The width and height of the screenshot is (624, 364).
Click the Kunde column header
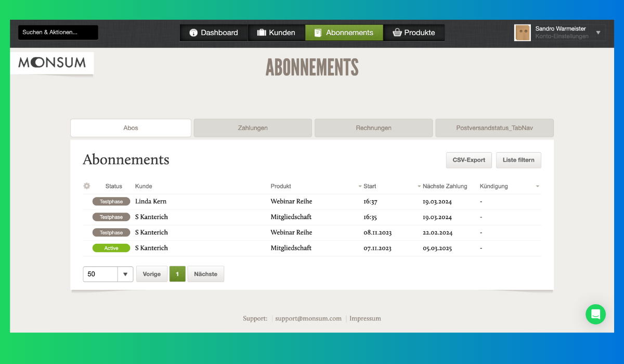144,186
